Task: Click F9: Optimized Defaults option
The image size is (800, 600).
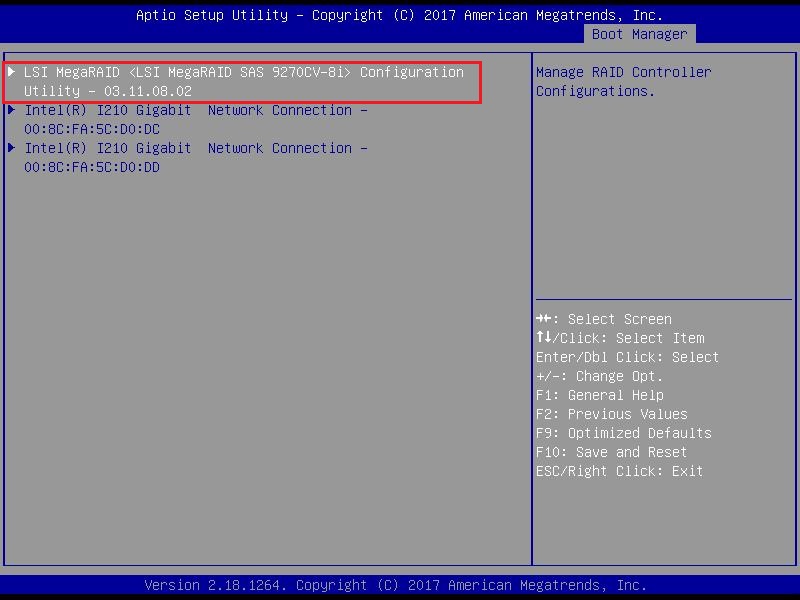Action: click(623, 432)
